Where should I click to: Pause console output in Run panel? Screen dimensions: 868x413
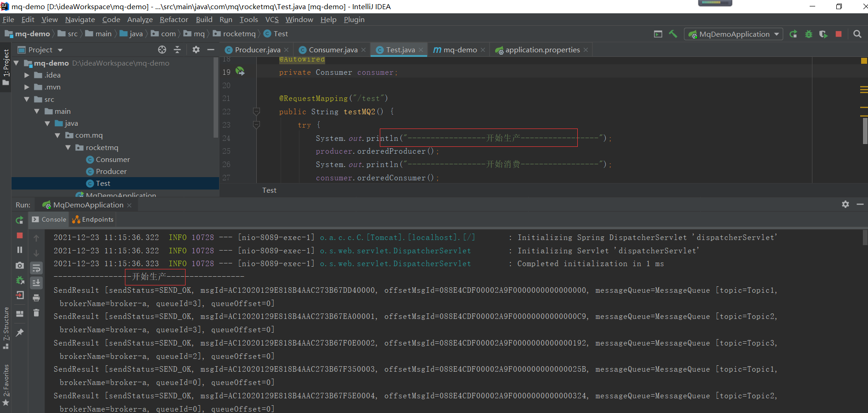point(19,250)
